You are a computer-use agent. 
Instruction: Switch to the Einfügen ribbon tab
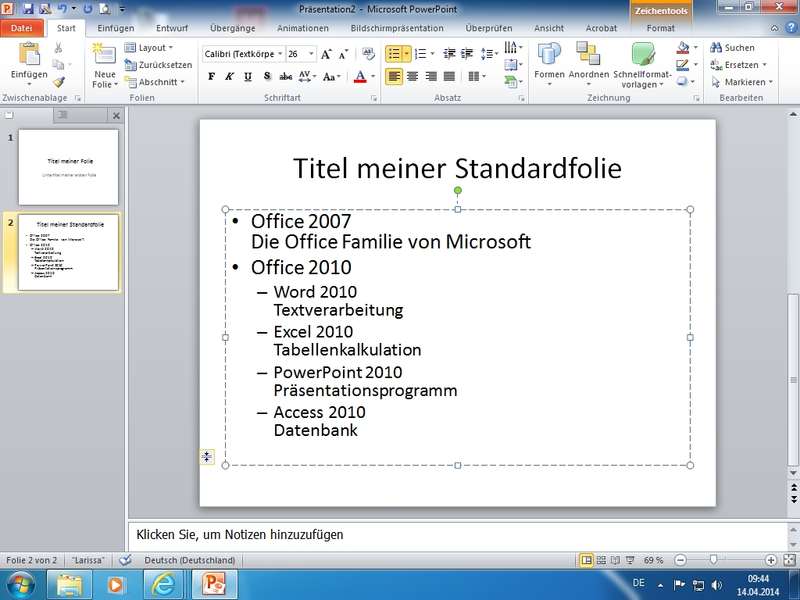(x=116, y=28)
